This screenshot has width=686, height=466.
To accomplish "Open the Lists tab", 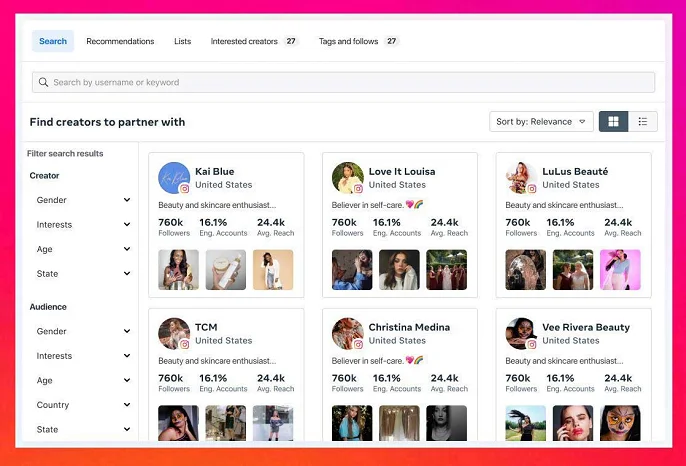I will coord(182,41).
